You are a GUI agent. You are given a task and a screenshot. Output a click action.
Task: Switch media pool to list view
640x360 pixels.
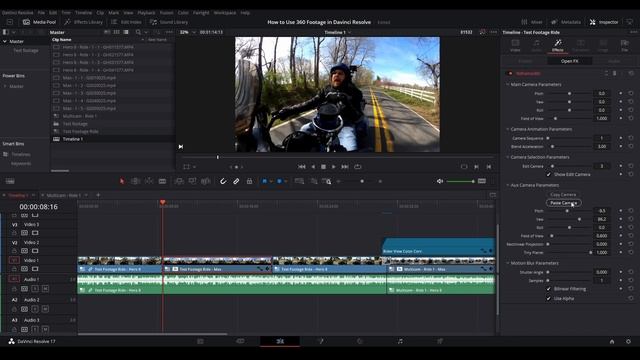tap(126, 32)
